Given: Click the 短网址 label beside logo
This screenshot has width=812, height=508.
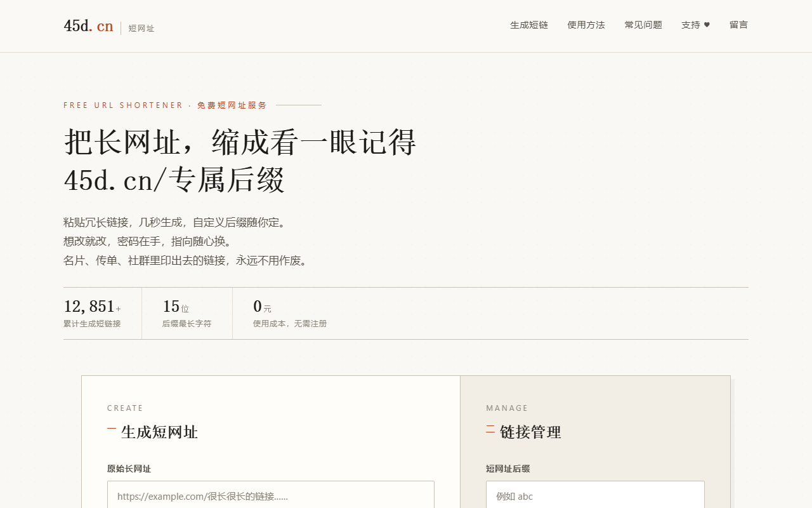Looking at the screenshot, I should [141, 29].
